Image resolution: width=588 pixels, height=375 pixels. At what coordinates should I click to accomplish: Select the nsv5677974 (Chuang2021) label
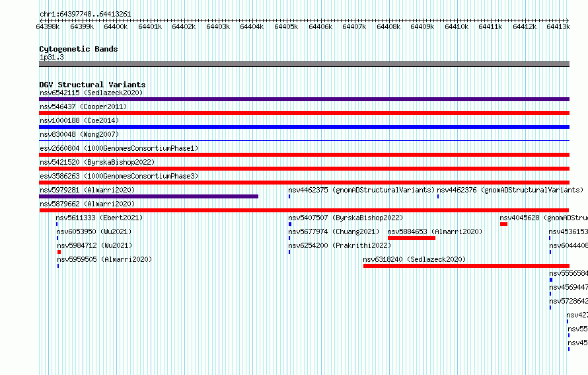(x=334, y=231)
